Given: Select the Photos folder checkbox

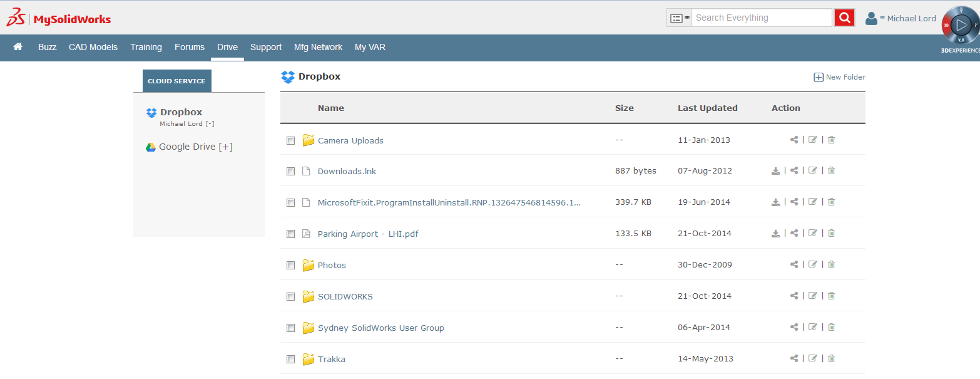Looking at the screenshot, I should click(290, 265).
